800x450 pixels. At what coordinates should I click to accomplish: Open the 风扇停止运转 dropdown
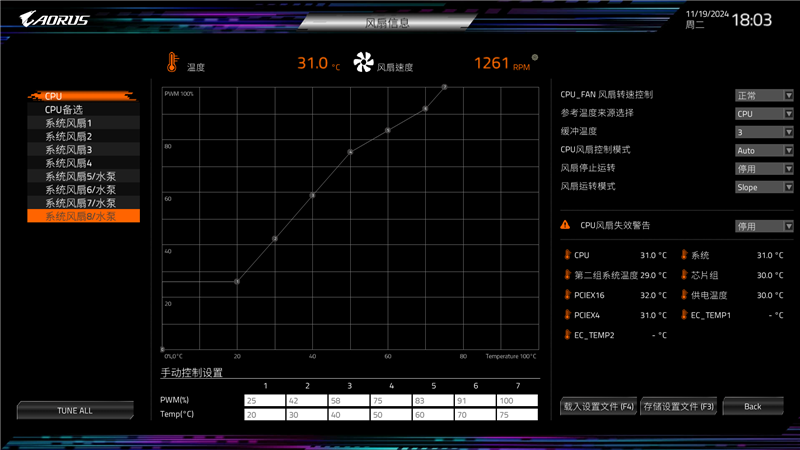click(x=764, y=169)
